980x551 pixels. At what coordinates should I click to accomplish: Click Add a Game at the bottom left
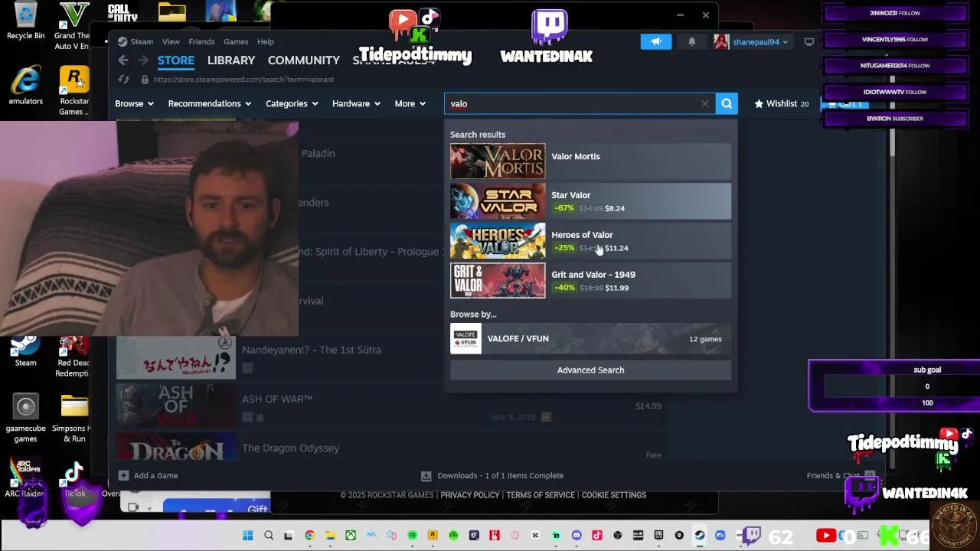(x=149, y=476)
